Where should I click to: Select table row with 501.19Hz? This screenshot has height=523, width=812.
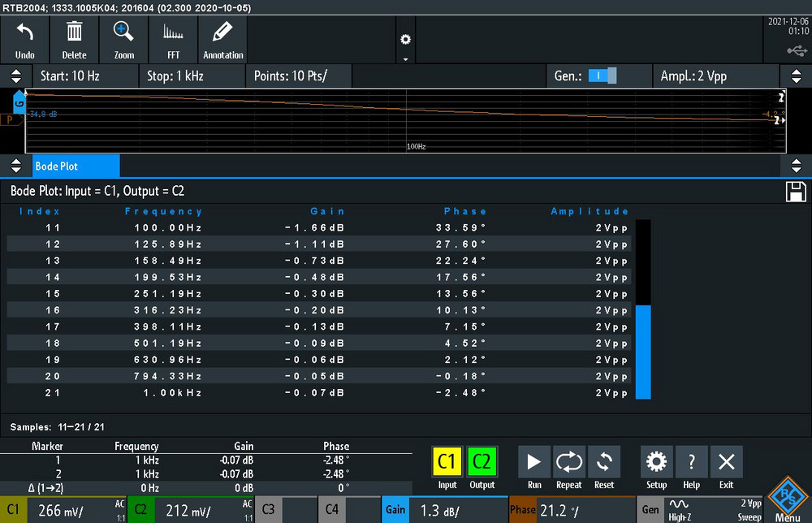coord(319,344)
